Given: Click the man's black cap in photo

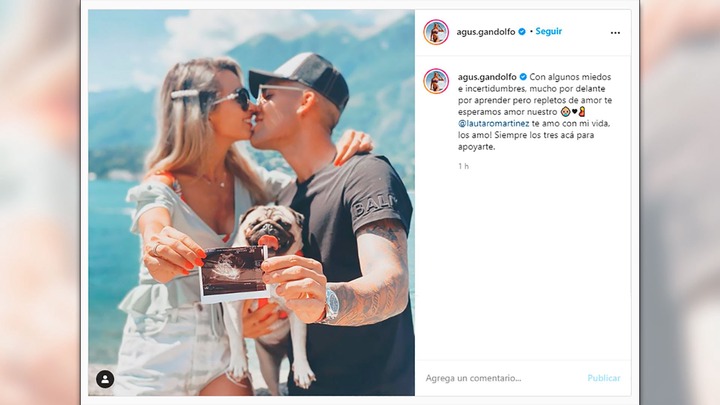Looking at the screenshot, I should (x=301, y=78).
